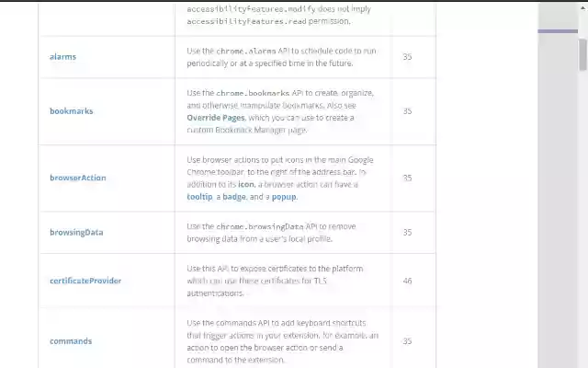588x368 pixels.
Task: Open the bookmarks API link
Action: [x=72, y=111]
